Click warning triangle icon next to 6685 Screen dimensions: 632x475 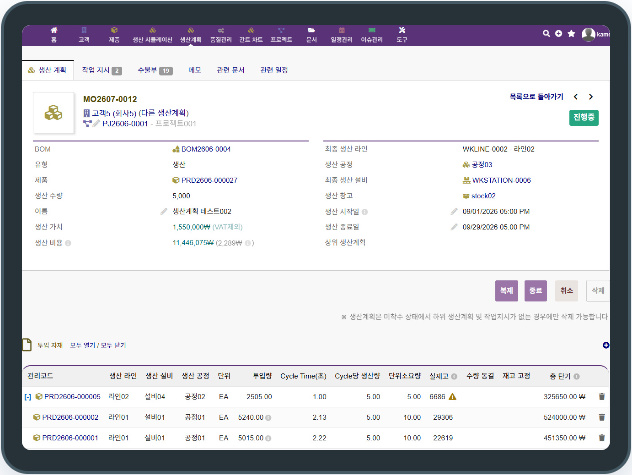point(453,397)
